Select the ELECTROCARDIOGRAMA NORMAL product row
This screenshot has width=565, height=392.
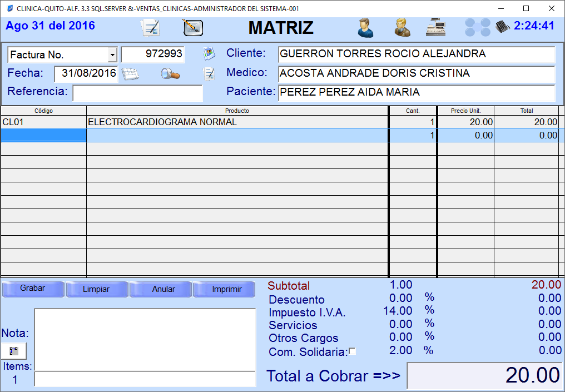tap(237, 122)
